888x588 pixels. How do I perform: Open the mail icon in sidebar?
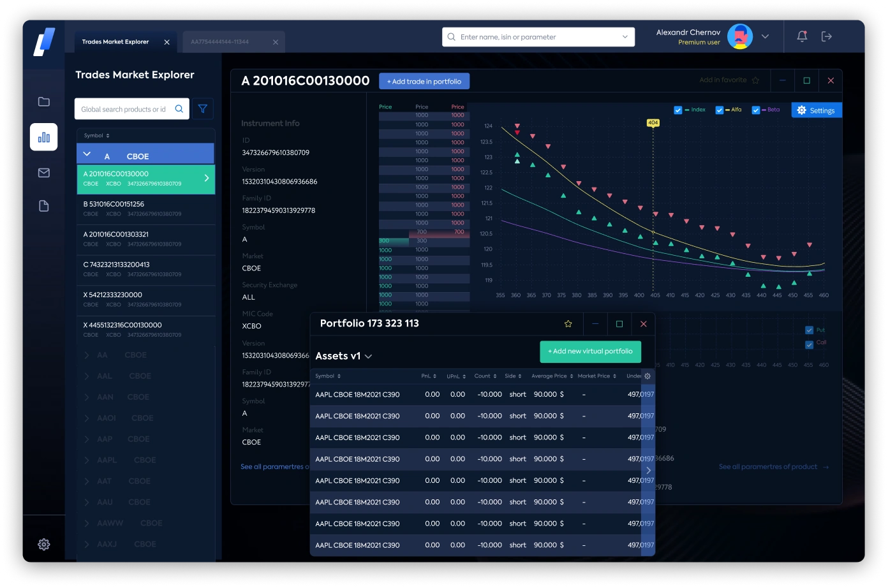pyautogui.click(x=44, y=173)
